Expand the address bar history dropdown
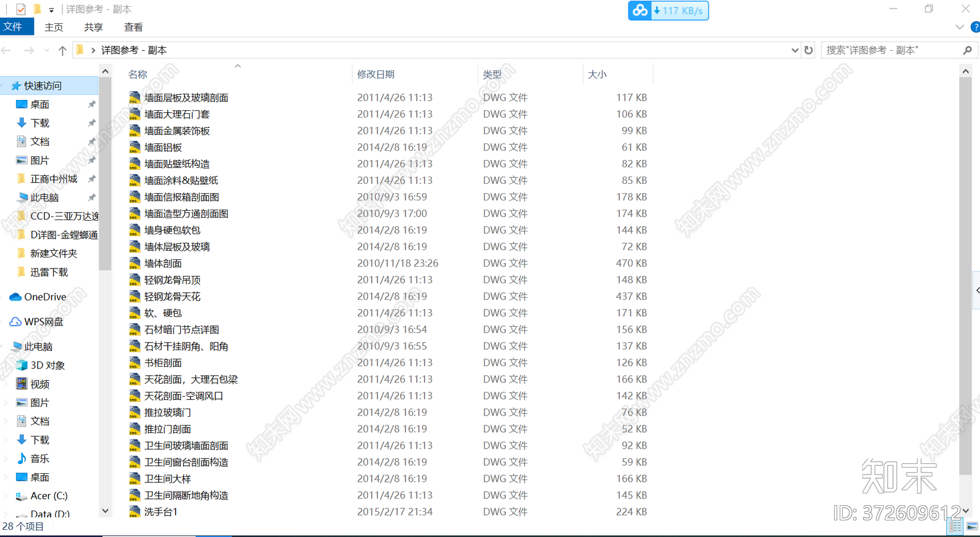The height and width of the screenshot is (537, 980). 794,50
